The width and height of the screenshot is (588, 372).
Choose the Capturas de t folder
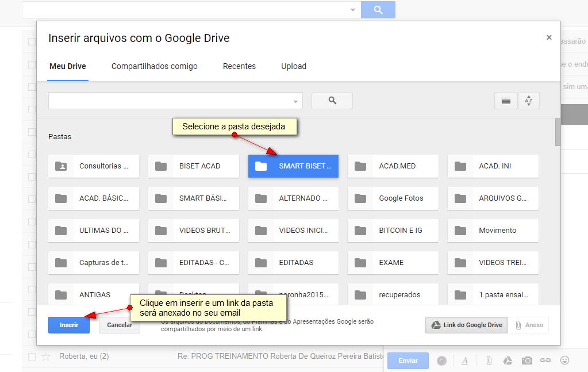(x=93, y=263)
